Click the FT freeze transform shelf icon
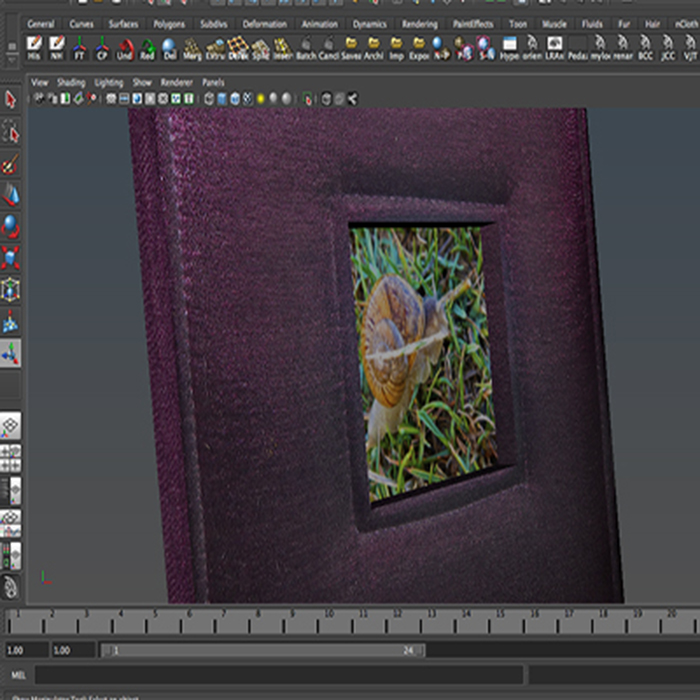The height and width of the screenshot is (700, 700). point(79,48)
